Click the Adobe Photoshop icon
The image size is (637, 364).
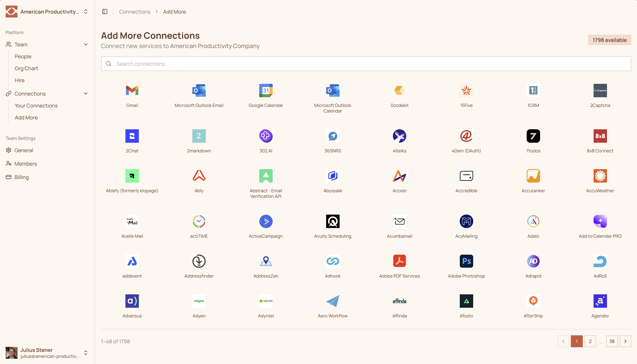[x=466, y=261]
